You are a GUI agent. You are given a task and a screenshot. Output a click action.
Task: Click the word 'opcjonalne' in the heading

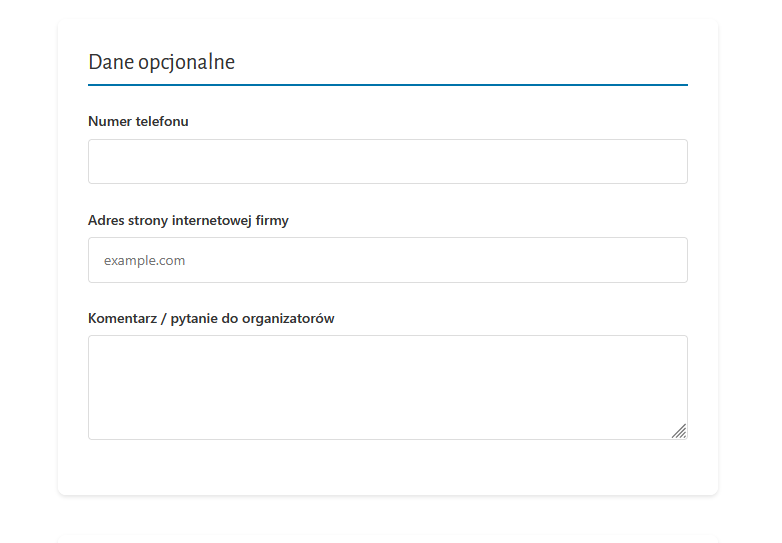[x=186, y=62]
